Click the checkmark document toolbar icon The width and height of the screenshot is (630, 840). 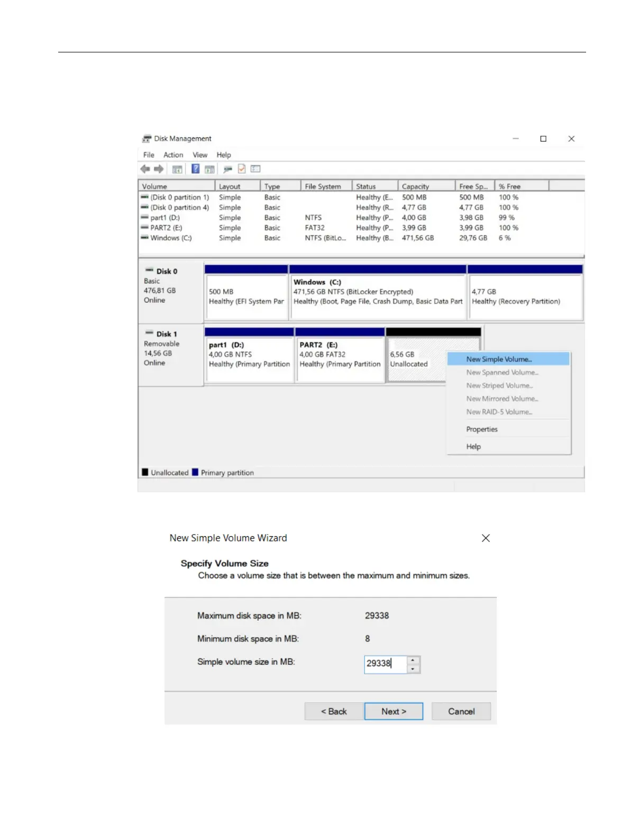[x=242, y=169]
